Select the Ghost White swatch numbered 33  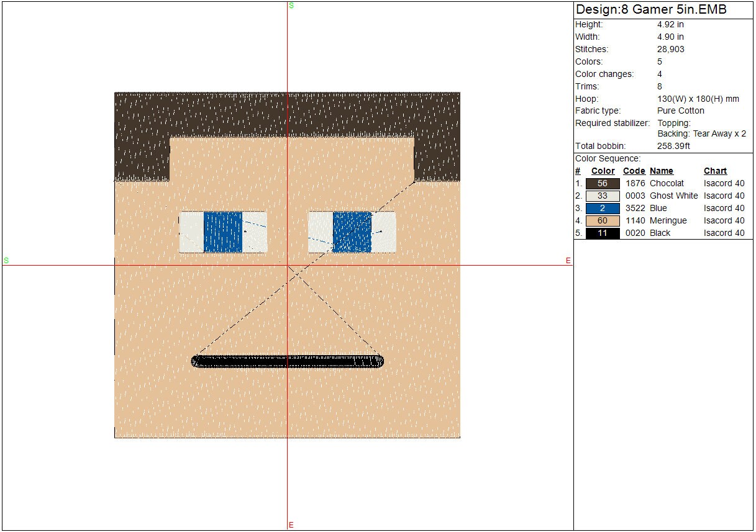click(x=602, y=196)
